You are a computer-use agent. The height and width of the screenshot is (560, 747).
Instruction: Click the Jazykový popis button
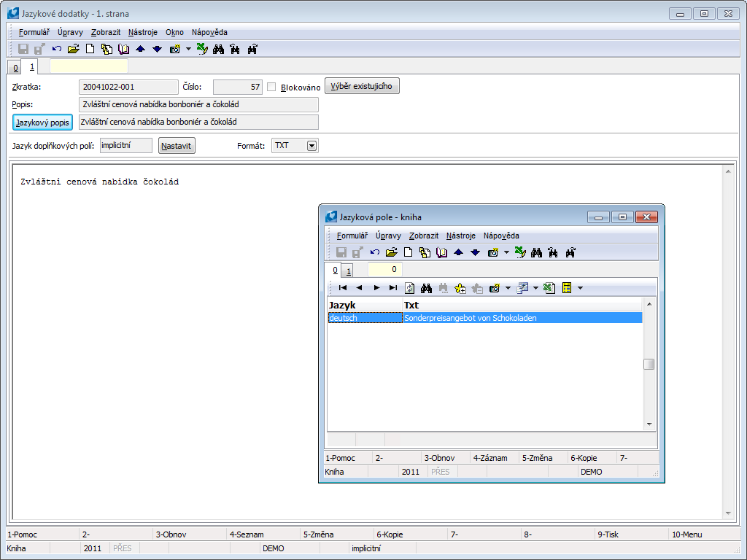(x=42, y=122)
